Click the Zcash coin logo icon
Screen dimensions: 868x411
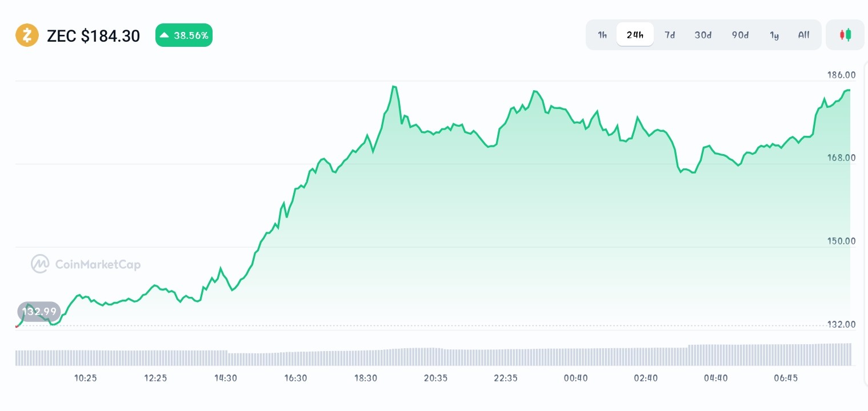click(27, 35)
